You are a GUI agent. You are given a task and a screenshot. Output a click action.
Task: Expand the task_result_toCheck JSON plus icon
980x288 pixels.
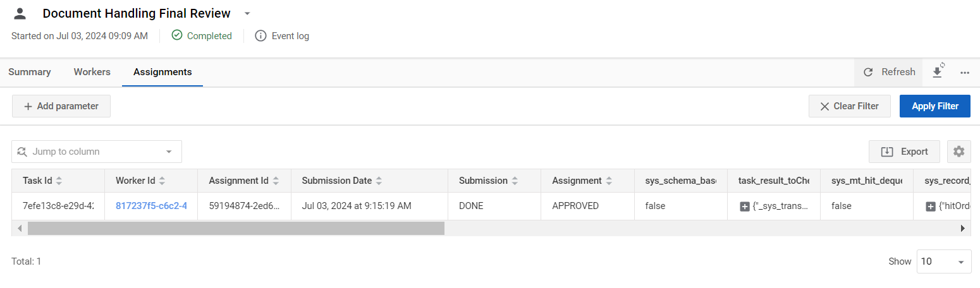[x=745, y=207]
